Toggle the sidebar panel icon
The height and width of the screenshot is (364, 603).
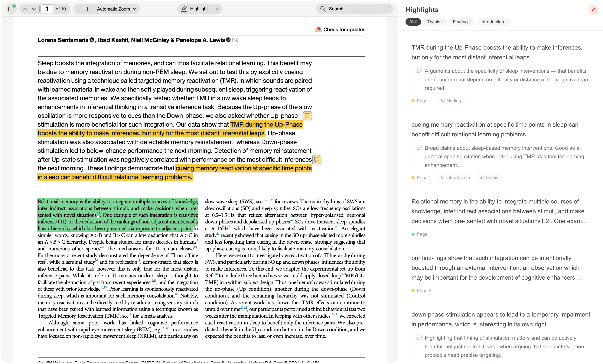pos(11,9)
